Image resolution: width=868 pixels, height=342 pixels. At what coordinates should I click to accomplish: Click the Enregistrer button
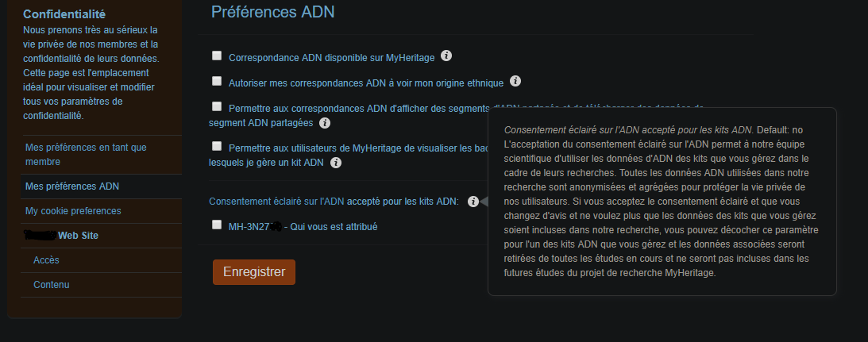tap(254, 272)
